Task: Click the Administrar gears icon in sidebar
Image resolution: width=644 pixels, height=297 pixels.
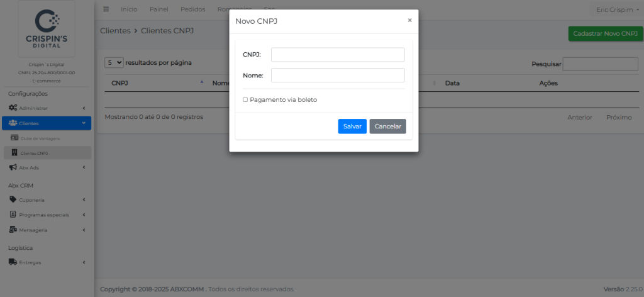Action: [x=13, y=108]
